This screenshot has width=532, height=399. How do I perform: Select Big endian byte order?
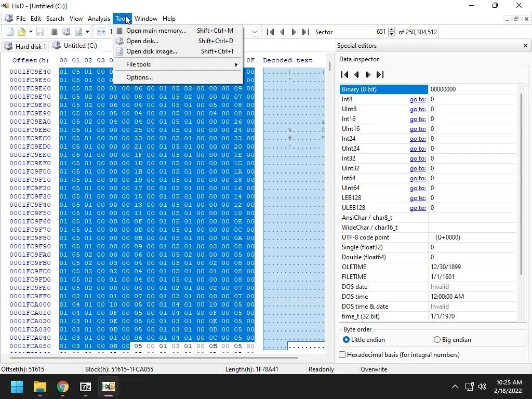click(x=453, y=340)
